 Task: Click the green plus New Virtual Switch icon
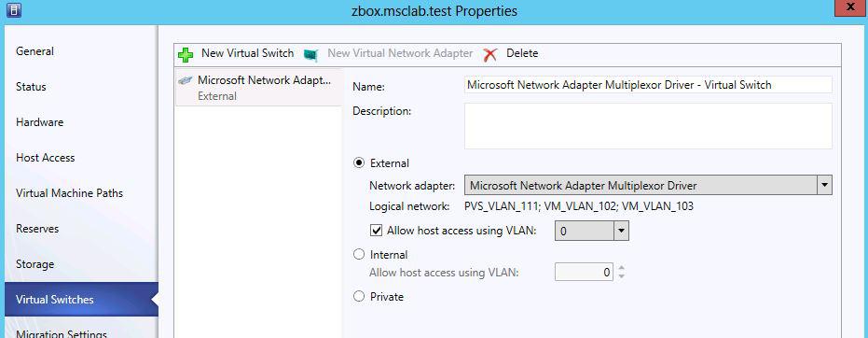(x=186, y=54)
